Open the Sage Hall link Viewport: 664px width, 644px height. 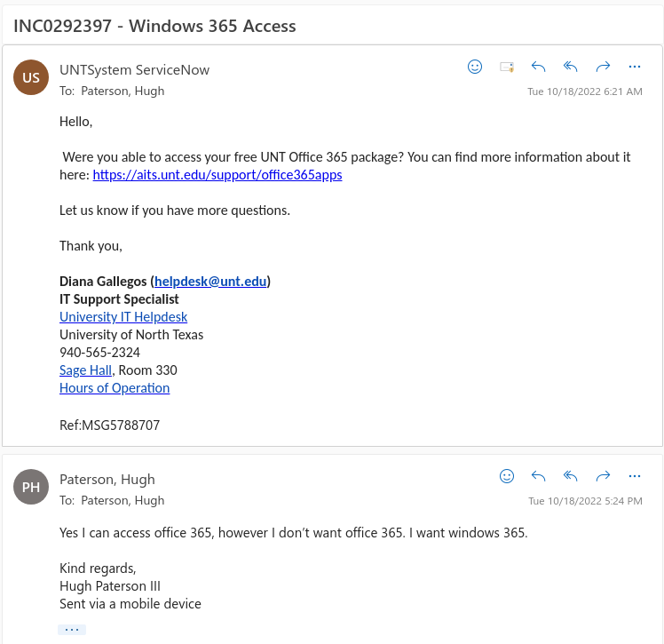tap(85, 370)
